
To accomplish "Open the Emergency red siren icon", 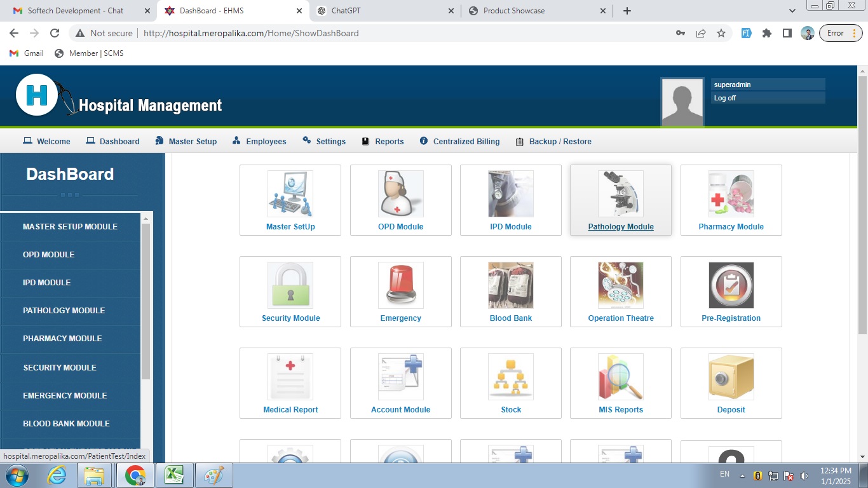I will click(x=400, y=285).
